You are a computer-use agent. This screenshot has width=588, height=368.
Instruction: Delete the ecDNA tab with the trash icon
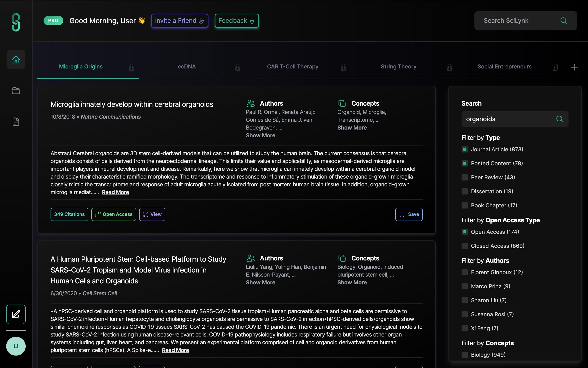237,67
